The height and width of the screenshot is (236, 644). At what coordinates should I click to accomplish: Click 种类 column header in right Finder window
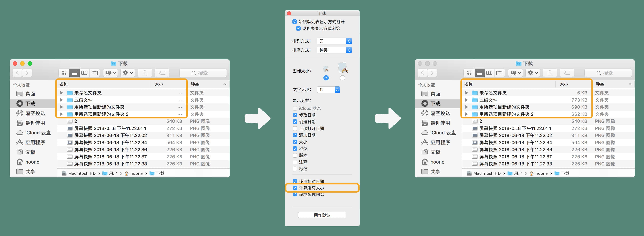coord(600,84)
